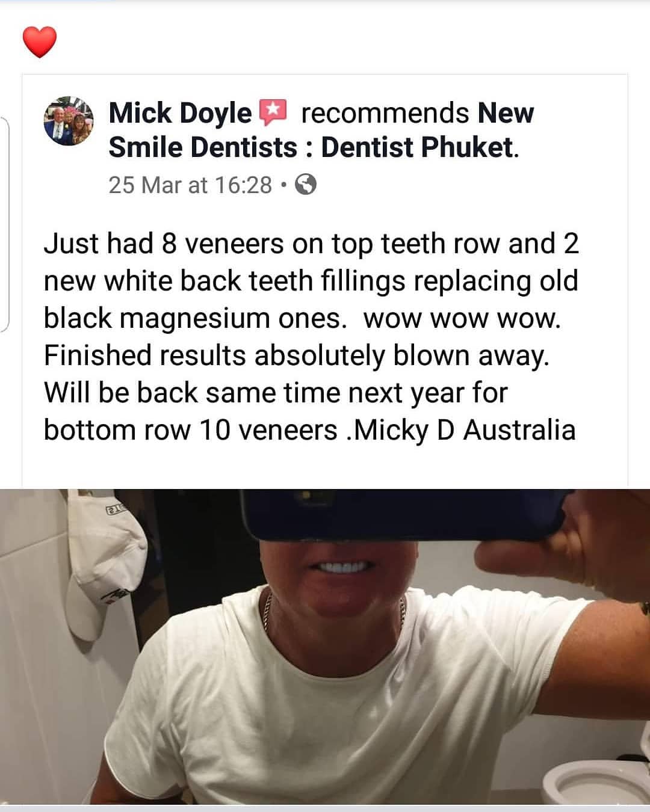
Task: Click the "wow wow wow" text line
Action: pos(462,318)
